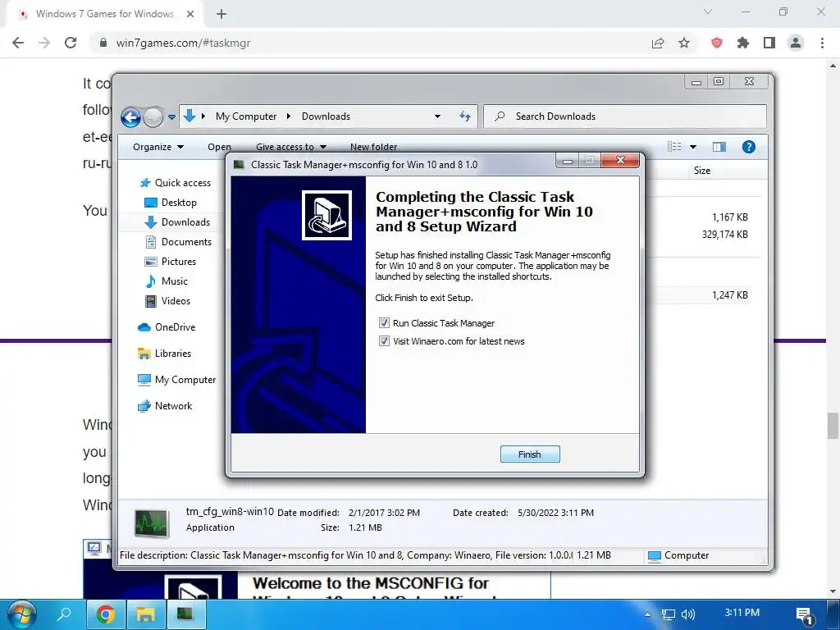Select Quick access in navigation pane
Screen dimensions: 840x630
[x=175, y=183]
